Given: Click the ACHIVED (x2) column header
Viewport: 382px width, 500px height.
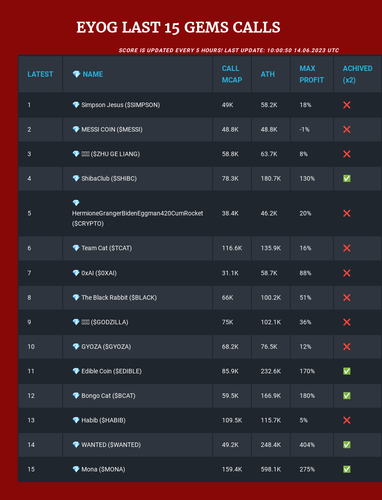Looking at the screenshot, I should click(x=357, y=74).
